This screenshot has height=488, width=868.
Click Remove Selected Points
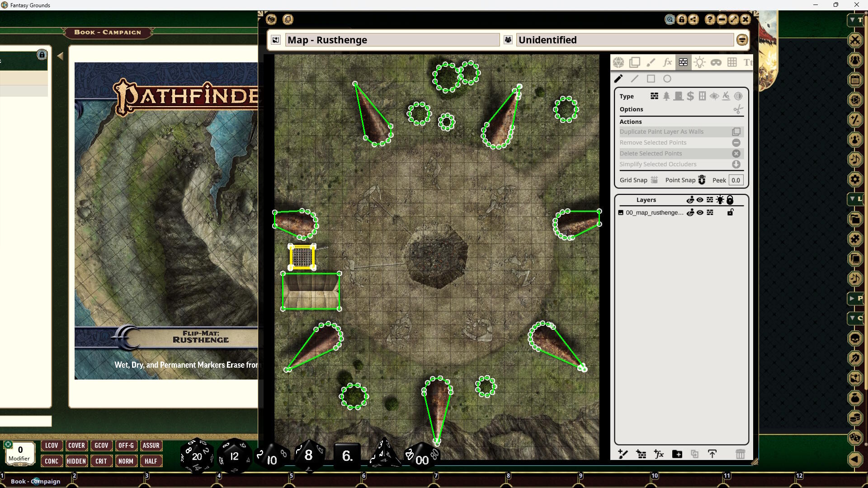coord(680,142)
